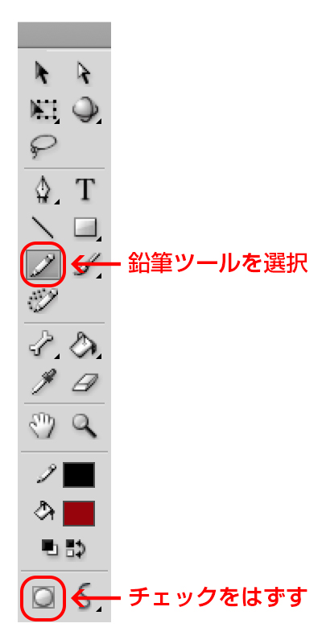Choose the Brush tool beside the pencil
This screenshot has height=644, width=322.
(87, 265)
